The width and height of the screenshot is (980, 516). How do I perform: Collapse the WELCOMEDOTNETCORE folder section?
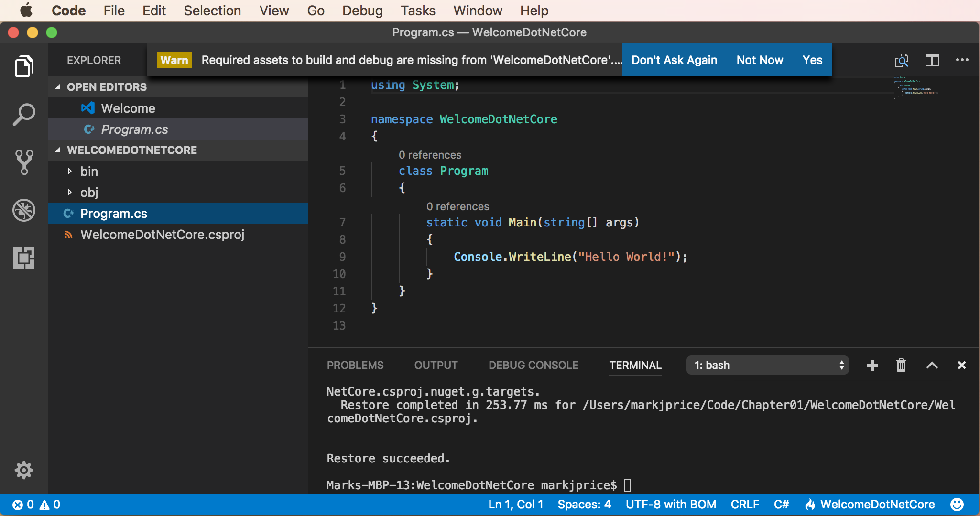[58, 150]
